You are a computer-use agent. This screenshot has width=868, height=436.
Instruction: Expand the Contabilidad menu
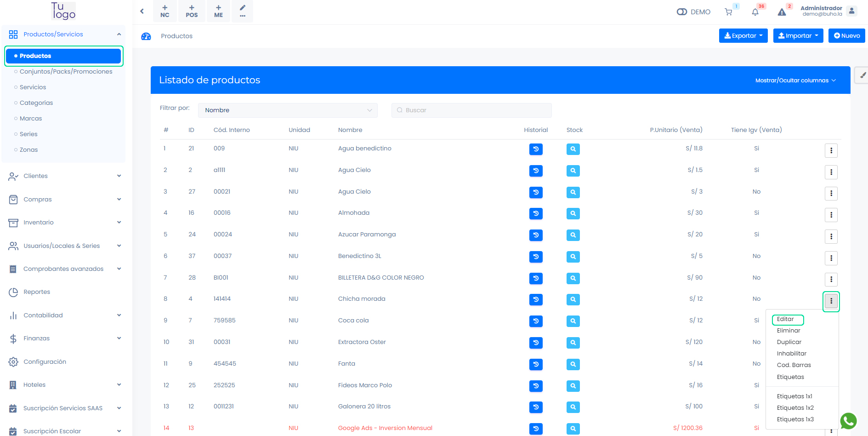pos(63,316)
